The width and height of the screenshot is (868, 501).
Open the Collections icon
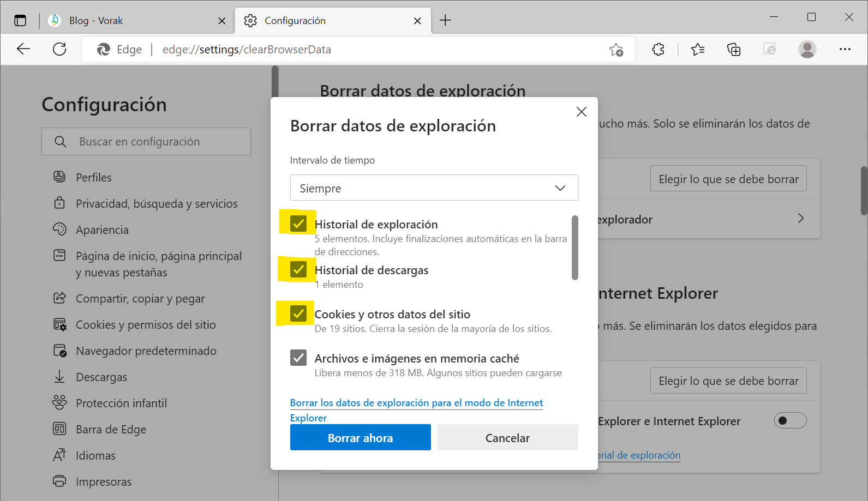(734, 50)
